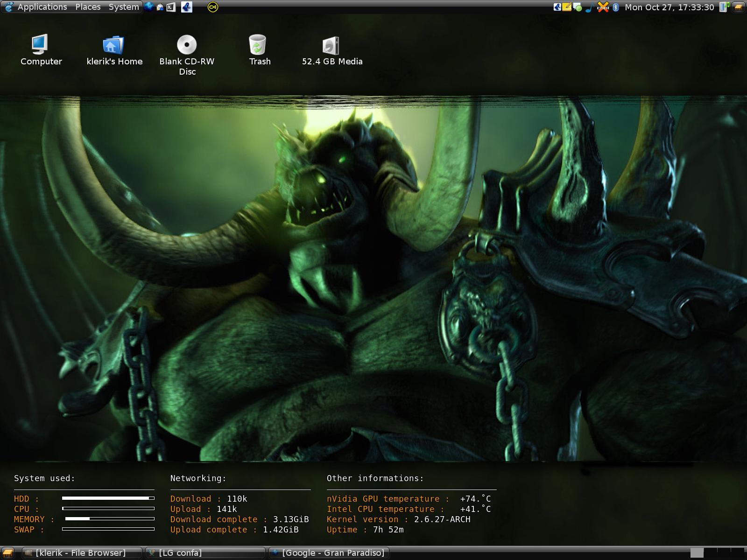
Task: Launch the web browser globe icon
Action: pos(149,7)
